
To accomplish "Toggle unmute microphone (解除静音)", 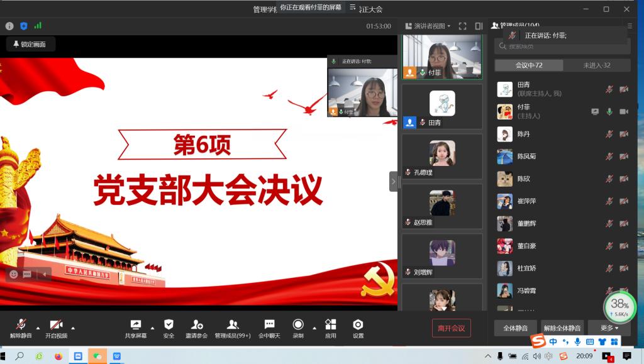I will [x=20, y=328].
